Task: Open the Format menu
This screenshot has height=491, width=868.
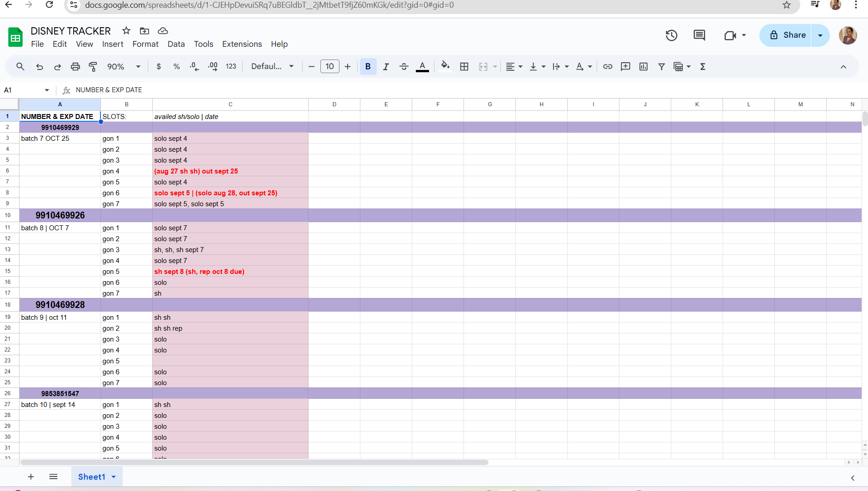Action: (x=145, y=44)
